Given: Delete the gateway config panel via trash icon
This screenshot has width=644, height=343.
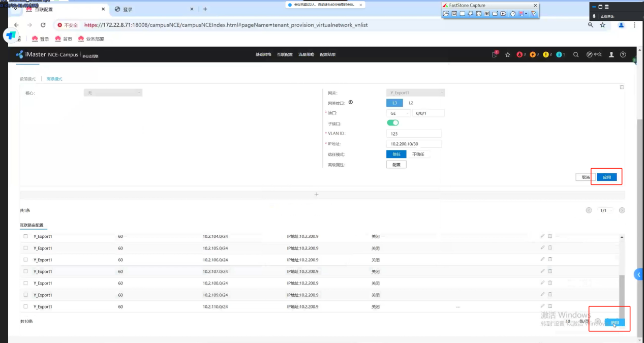Looking at the screenshot, I should click(622, 87).
